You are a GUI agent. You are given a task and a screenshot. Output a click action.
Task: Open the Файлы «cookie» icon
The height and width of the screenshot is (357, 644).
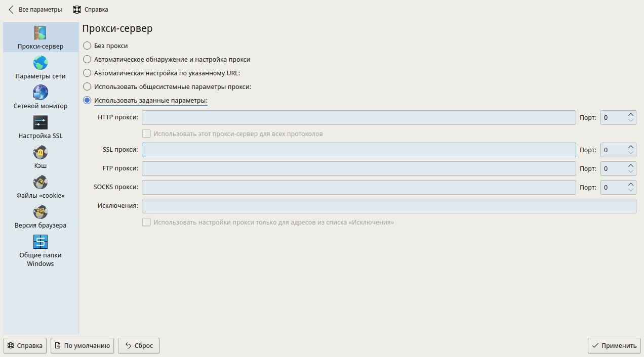point(41,183)
